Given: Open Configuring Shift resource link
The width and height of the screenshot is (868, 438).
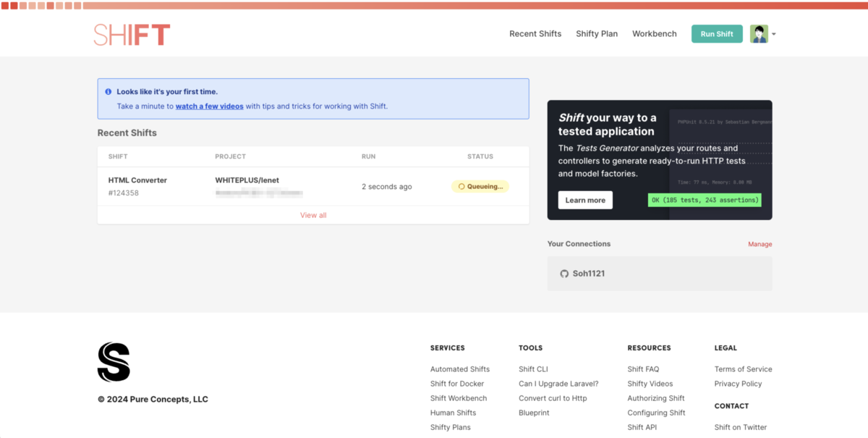Looking at the screenshot, I should point(656,413).
